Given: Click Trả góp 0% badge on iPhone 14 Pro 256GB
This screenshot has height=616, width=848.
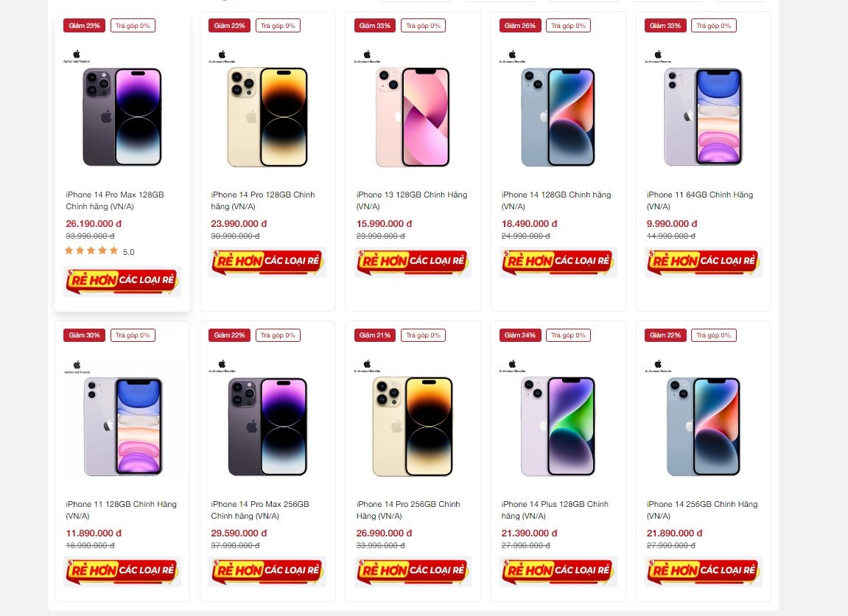Looking at the screenshot, I should click(x=423, y=335).
